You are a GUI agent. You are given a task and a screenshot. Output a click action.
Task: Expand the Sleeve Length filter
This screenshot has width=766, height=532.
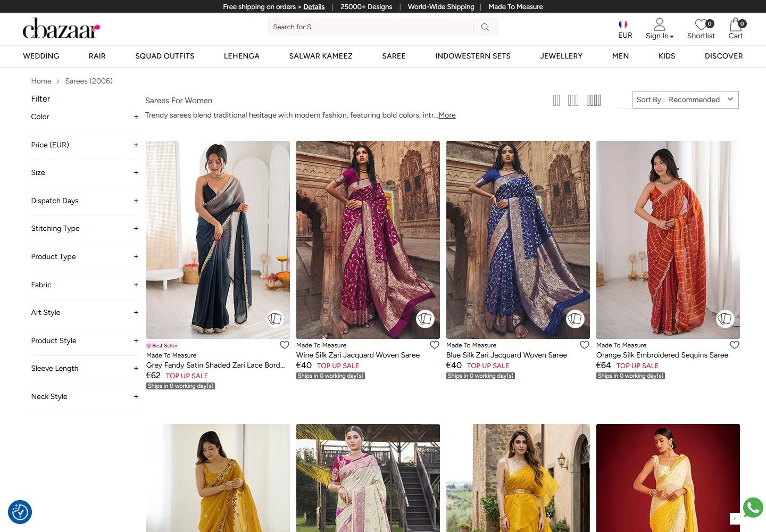click(x=136, y=368)
